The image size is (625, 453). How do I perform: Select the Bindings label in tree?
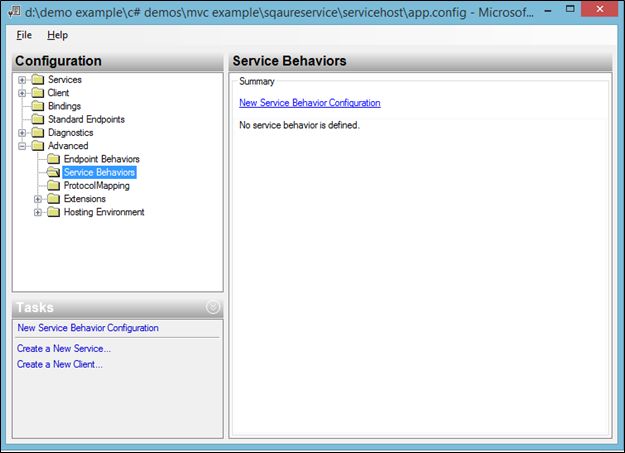(64, 106)
